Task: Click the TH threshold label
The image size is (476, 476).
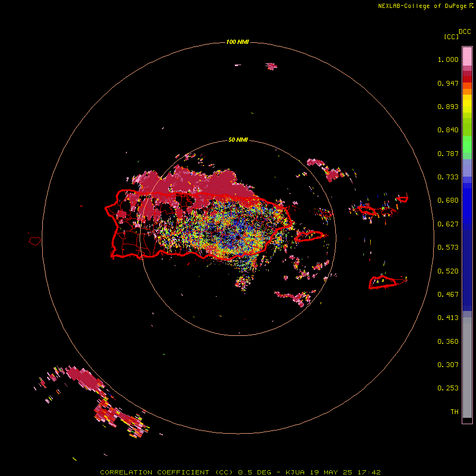Action: (x=454, y=412)
